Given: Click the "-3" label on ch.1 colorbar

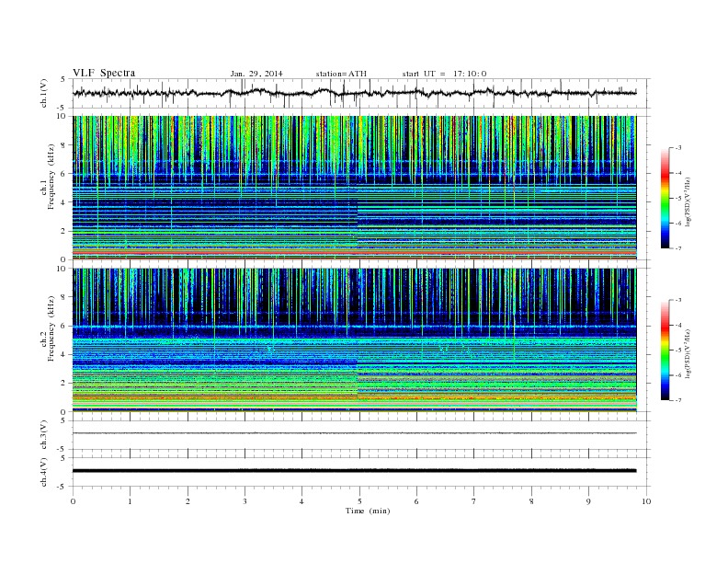Looking at the screenshot, I should pyautogui.click(x=678, y=148).
